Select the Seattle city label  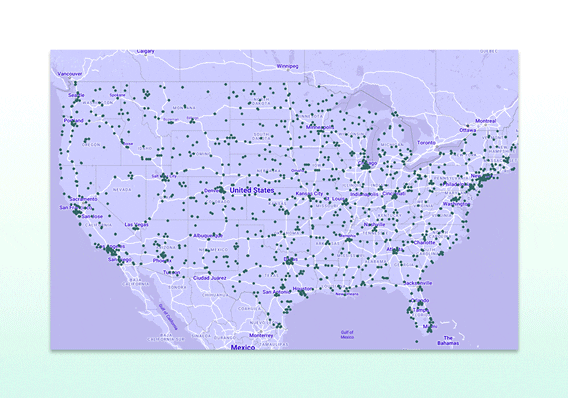76,95
